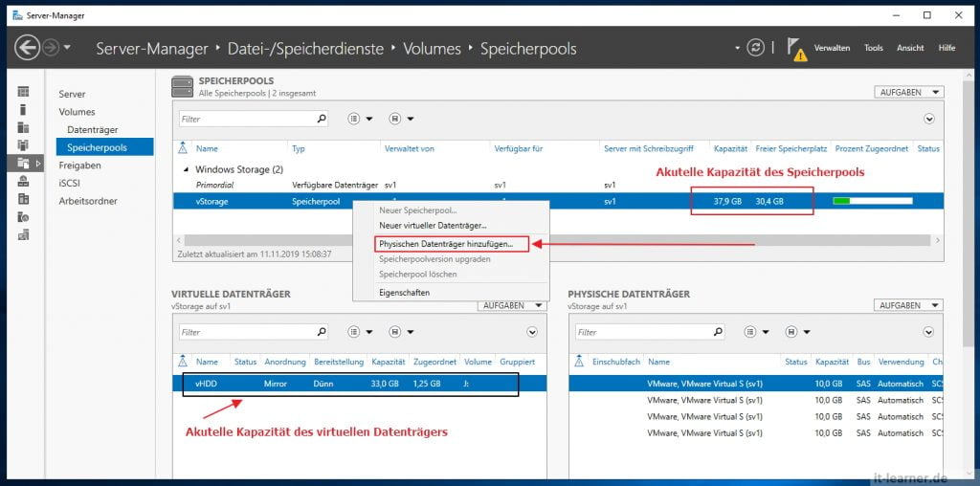
Task: Click search magnifier in Physische Datenträger filter
Action: pos(718,332)
